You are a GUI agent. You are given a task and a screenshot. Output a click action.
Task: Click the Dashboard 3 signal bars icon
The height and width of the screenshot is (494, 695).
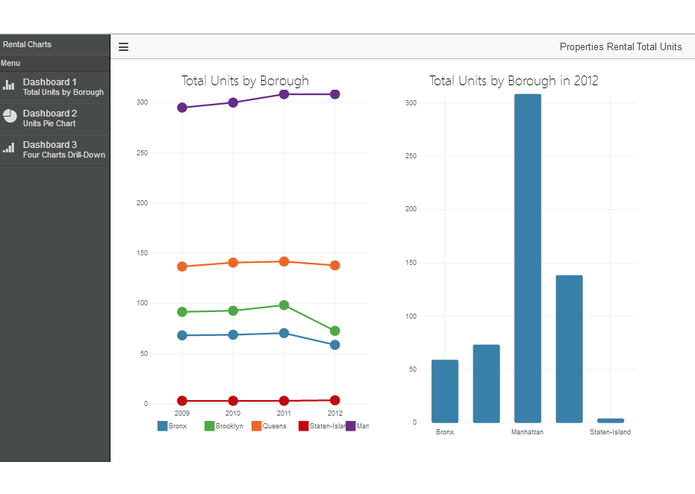(x=9, y=148)
